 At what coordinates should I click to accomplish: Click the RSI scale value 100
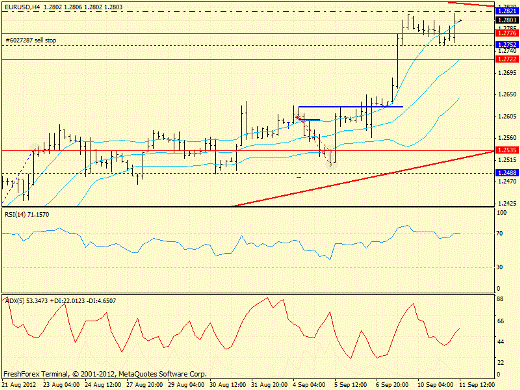(x=502, y=213)
